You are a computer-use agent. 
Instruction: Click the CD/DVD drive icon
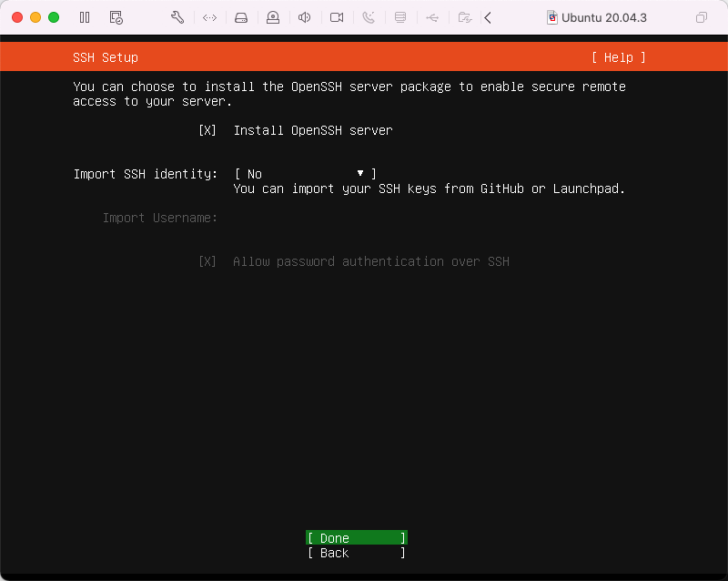pos(273,17)
